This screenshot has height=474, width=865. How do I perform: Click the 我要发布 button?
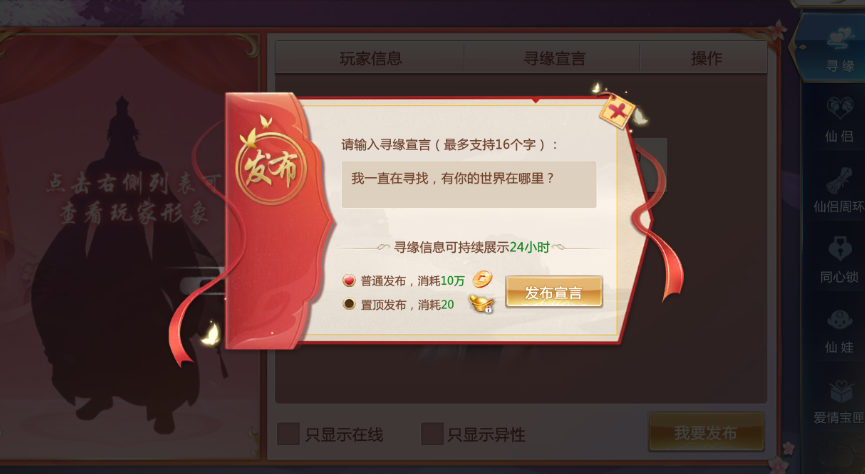pos(706,433)
